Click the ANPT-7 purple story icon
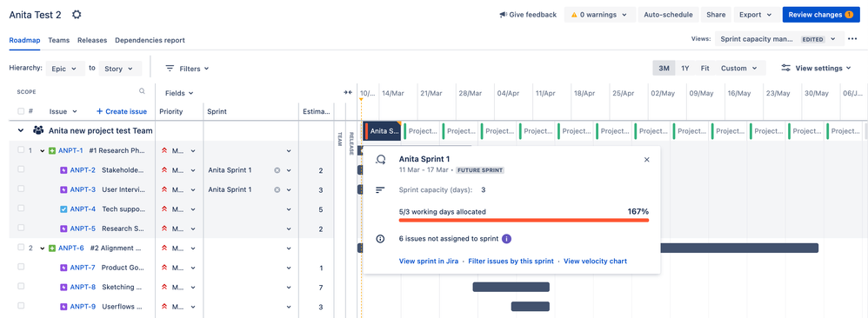The height and width of the screenshot is (318, 868). coord(63,268)
